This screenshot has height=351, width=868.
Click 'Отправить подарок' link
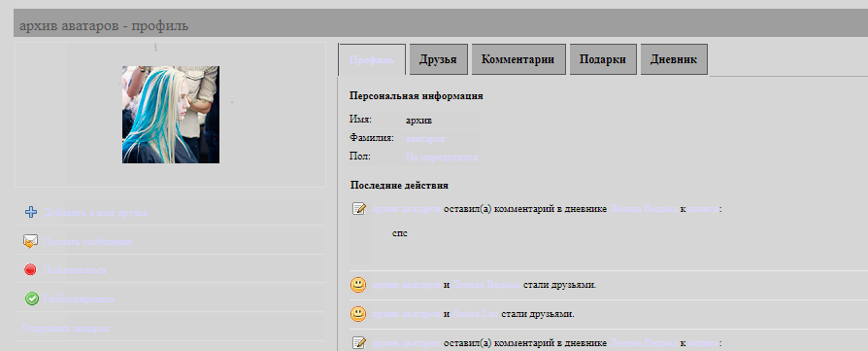[x=66, y=329]
